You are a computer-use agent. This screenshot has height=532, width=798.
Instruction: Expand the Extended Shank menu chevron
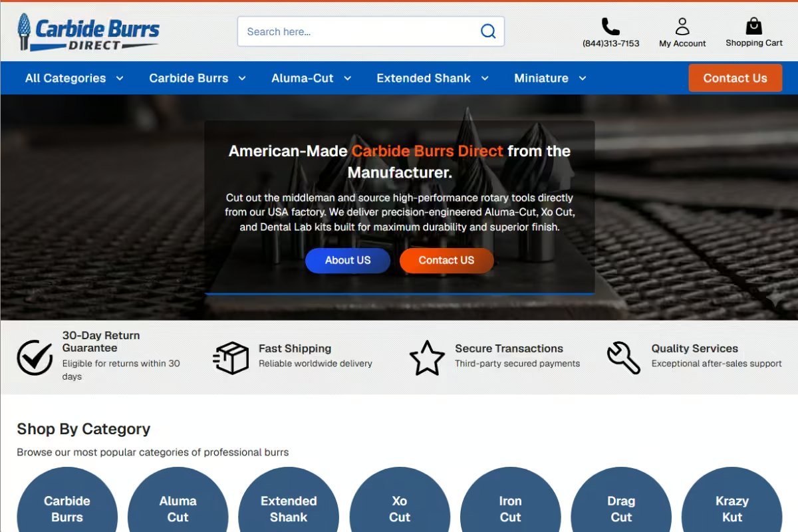[485, 78]
